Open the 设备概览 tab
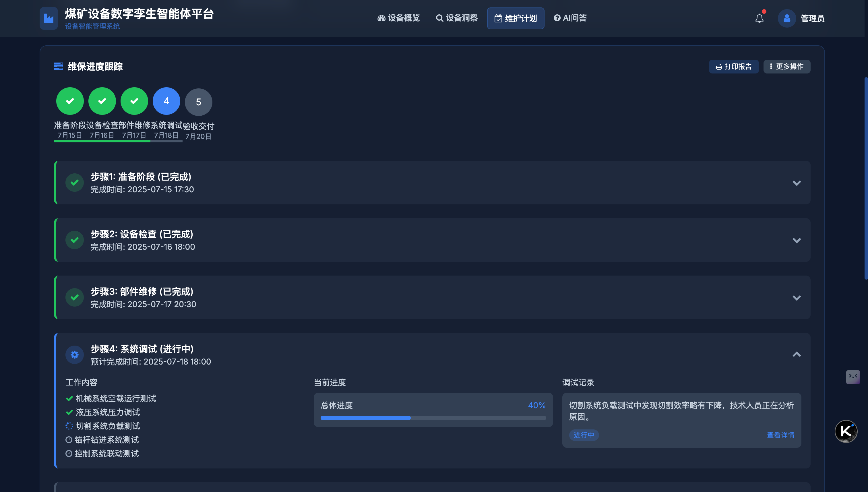Screen dimensions: 868x492 point(398,18)
